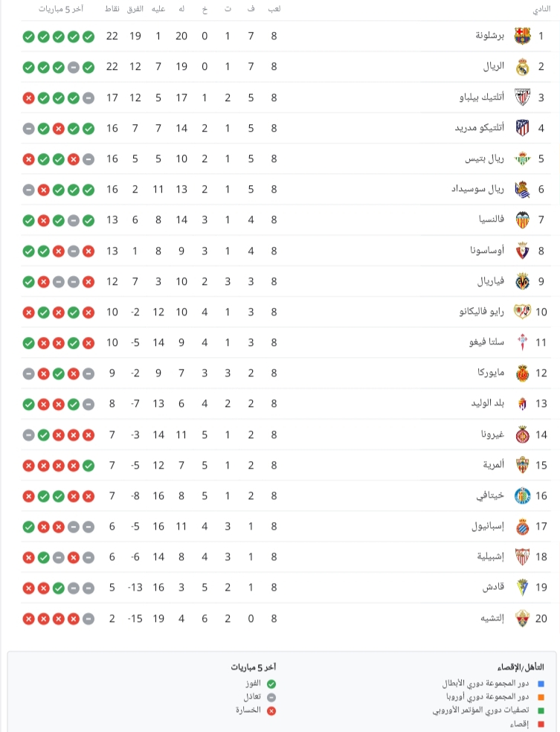The height and width of the screenshot is (732, 560).
Task: Click the النادي club column header
Action: pos(541,10)
